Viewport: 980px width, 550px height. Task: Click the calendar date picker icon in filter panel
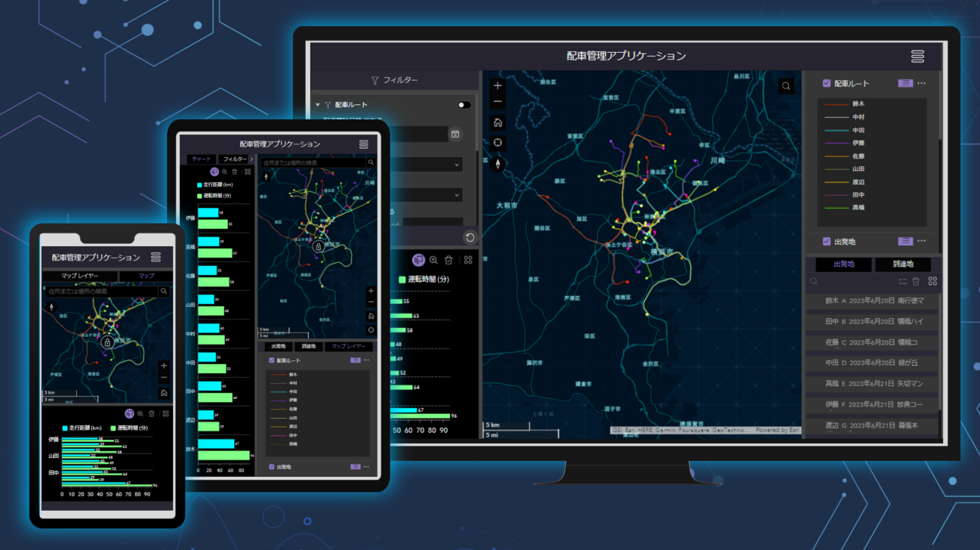tap(455, 134)
